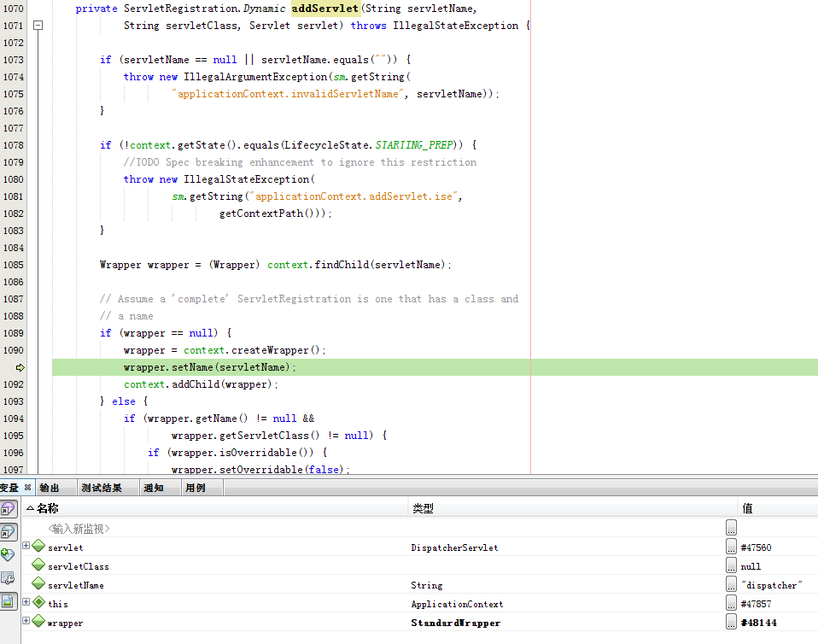
Task: Open the value editor button for the servlet row
Action: point(732,547)
